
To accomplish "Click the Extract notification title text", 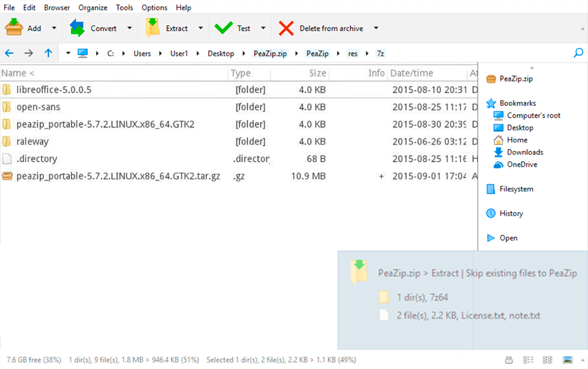I will 477,273.
